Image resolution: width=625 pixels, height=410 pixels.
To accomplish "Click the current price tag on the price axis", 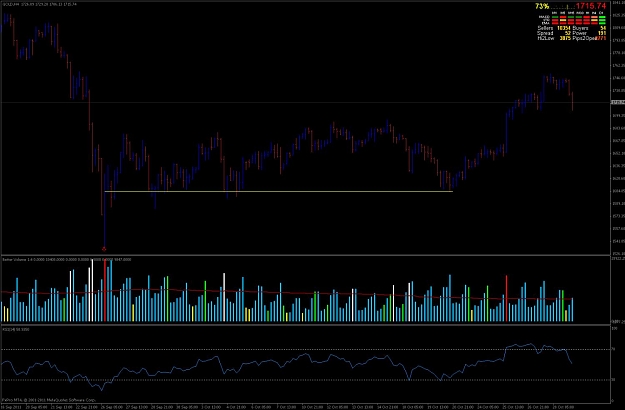I will [617, 102].
